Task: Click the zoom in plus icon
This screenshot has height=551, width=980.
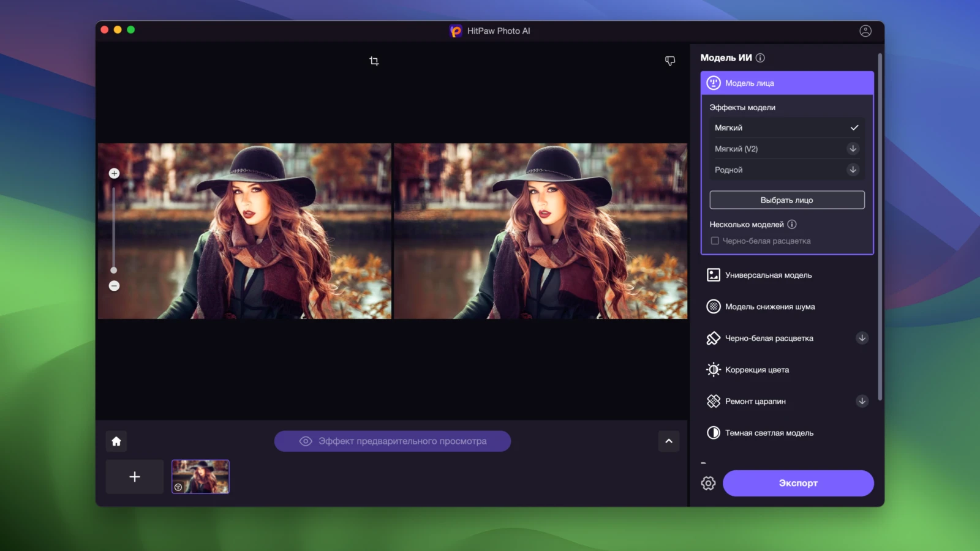Action: [x=114, y=173]
